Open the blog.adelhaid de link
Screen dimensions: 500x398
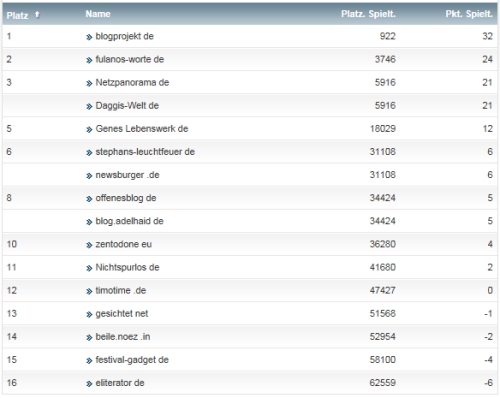point(129,221)
